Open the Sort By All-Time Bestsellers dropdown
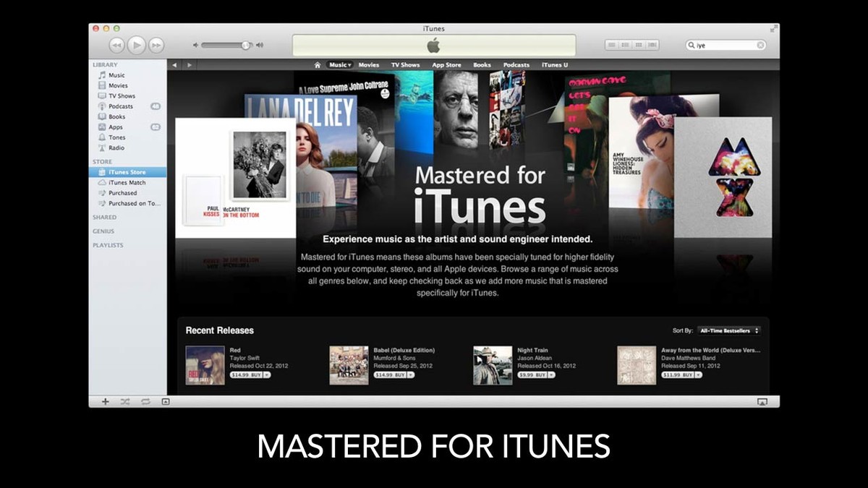Viewport: 868px width, 488px height. (x=727, y=330)
